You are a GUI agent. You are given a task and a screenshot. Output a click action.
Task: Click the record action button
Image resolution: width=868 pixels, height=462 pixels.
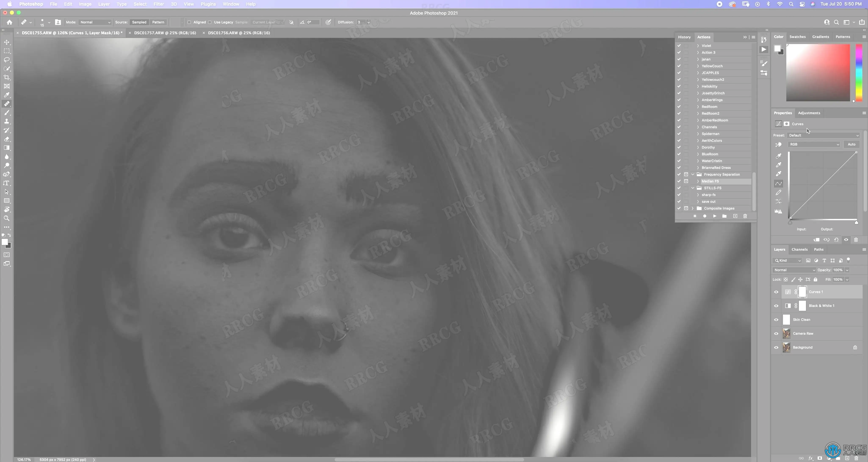tap(705, 216)
